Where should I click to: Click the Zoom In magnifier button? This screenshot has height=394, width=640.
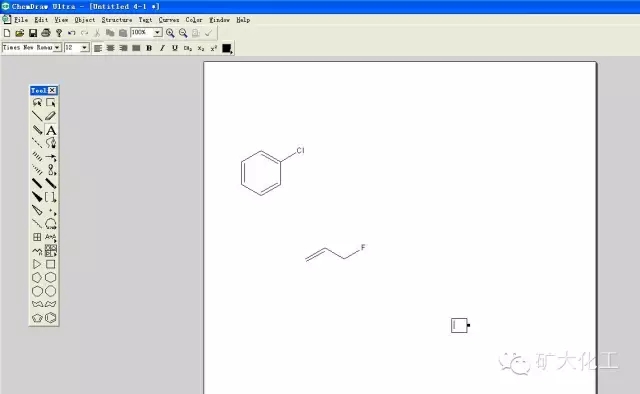click(170, 33)
